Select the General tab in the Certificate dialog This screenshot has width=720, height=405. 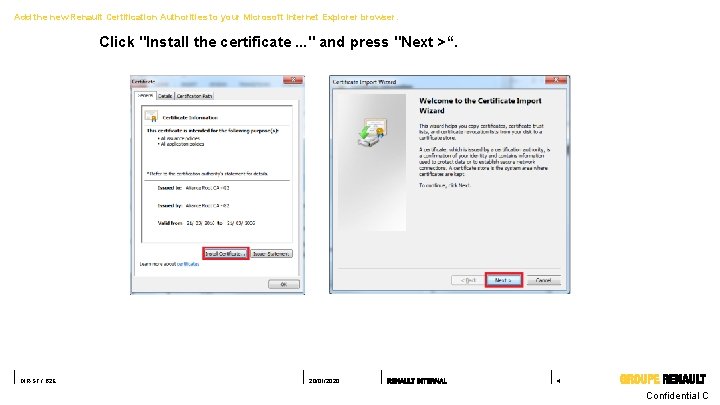click(145, 95)
